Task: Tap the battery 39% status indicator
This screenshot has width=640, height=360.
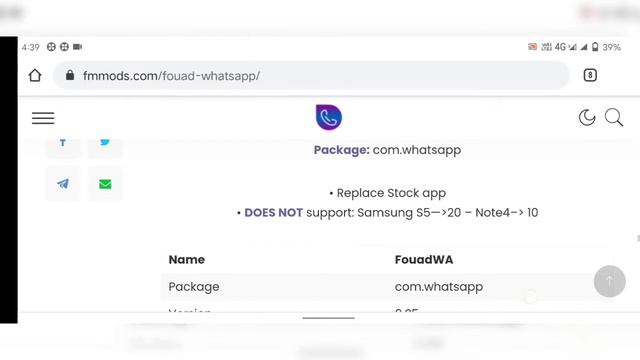Action: tap(606, 47)
